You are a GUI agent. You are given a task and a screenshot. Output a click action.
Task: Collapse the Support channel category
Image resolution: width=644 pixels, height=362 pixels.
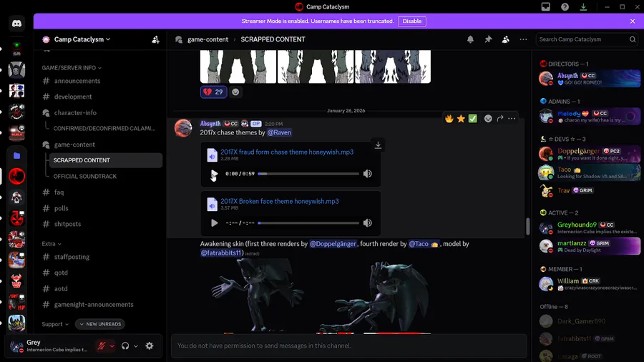coord(55,324)
